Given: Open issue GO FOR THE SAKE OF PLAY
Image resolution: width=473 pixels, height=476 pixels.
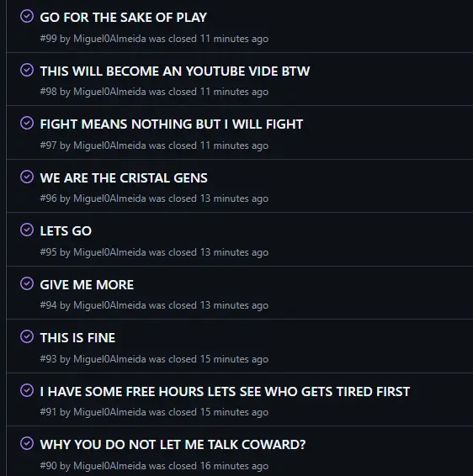Looking at the screenshot, I should (x=124, y=18).
